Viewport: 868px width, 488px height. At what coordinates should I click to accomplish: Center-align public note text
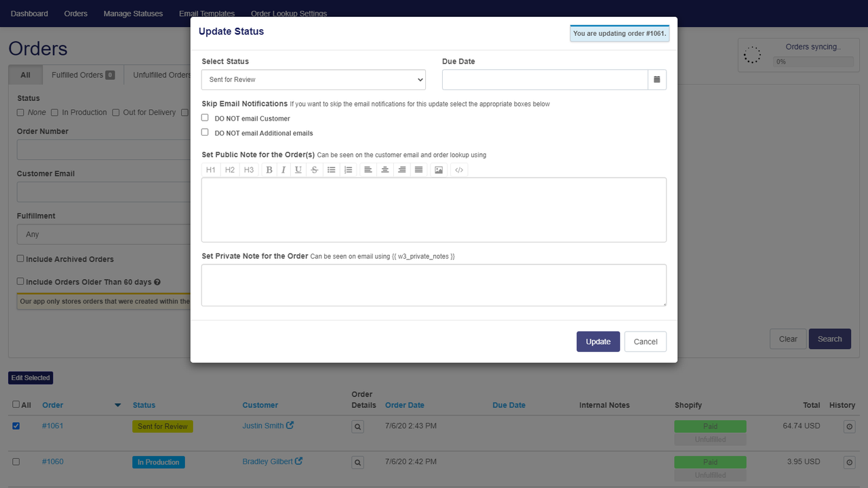(x=385, y=169)
